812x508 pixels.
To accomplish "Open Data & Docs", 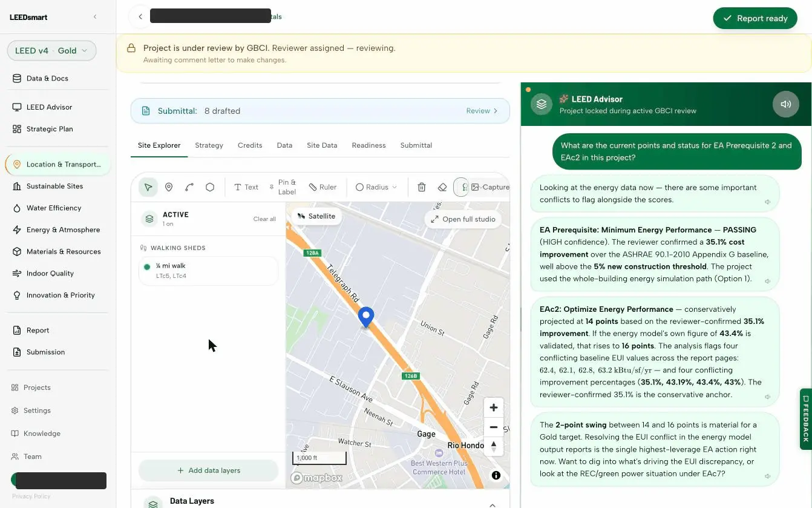I will [x=47, y=78].
